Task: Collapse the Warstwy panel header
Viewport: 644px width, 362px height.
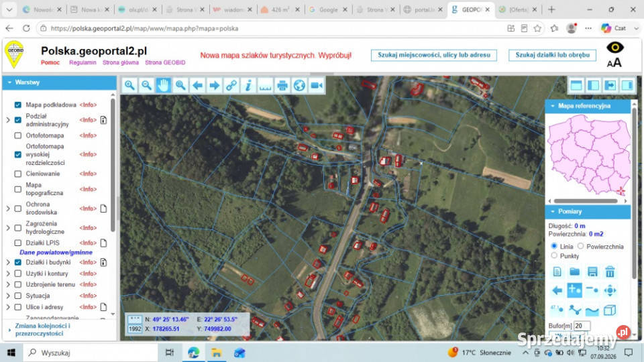Action: [60, 82]
